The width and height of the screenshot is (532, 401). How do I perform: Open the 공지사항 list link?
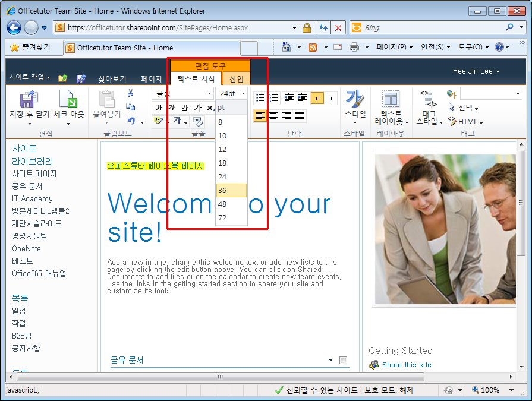(26, 348)
